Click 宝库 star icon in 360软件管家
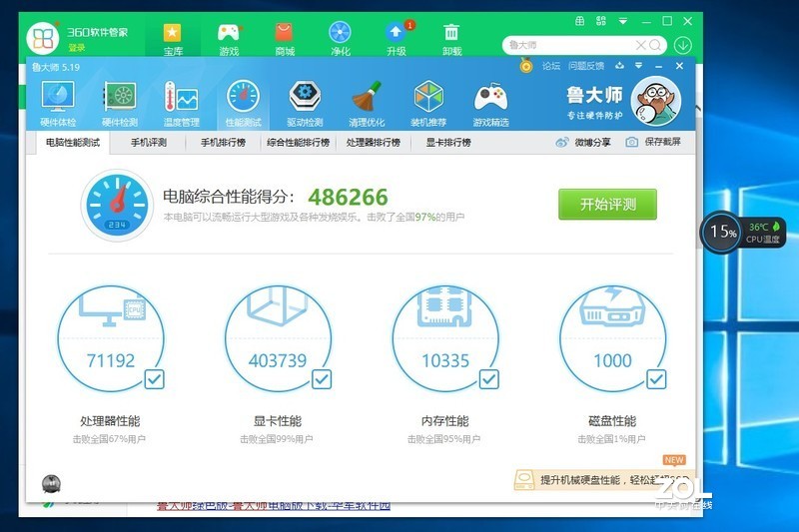Viewport: 799px width, 532px height. 172,39
